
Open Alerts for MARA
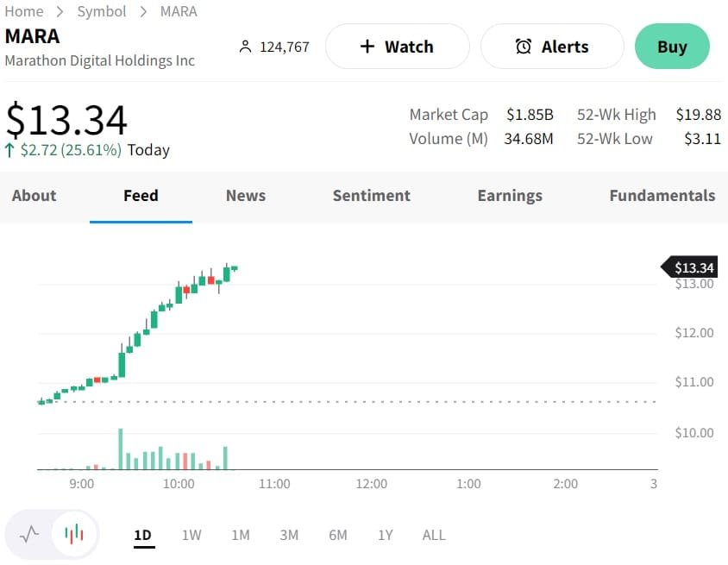click(552, 47)
